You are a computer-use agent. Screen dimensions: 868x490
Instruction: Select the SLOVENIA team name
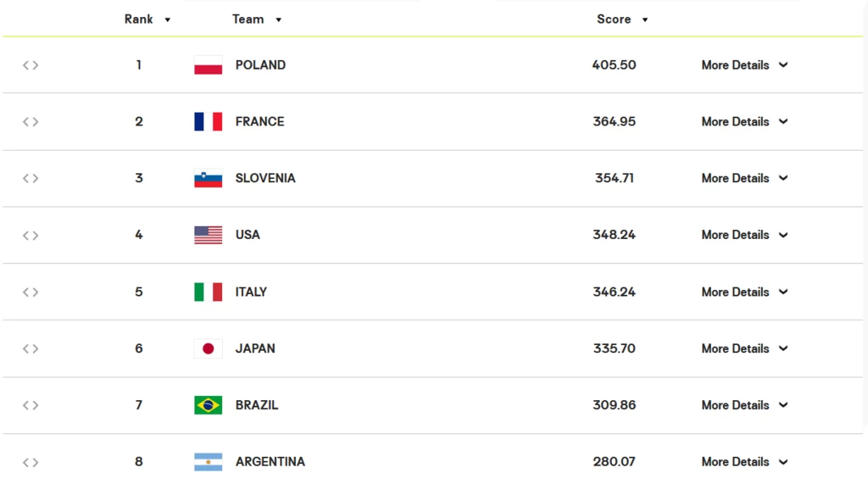click(265, 178)
